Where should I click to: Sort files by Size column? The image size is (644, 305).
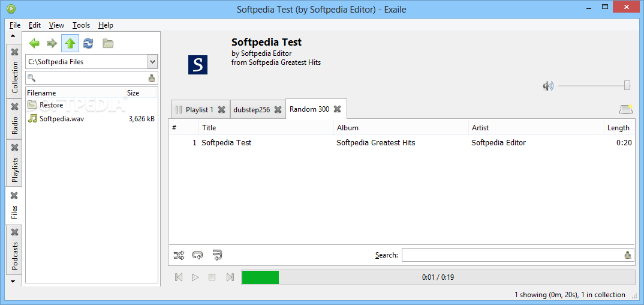click(x=142, y=93)
